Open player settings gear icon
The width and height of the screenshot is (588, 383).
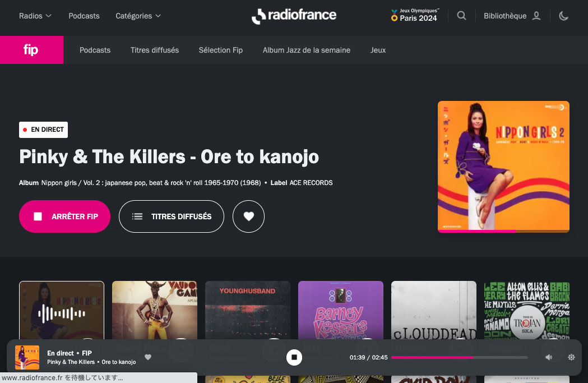571,357
